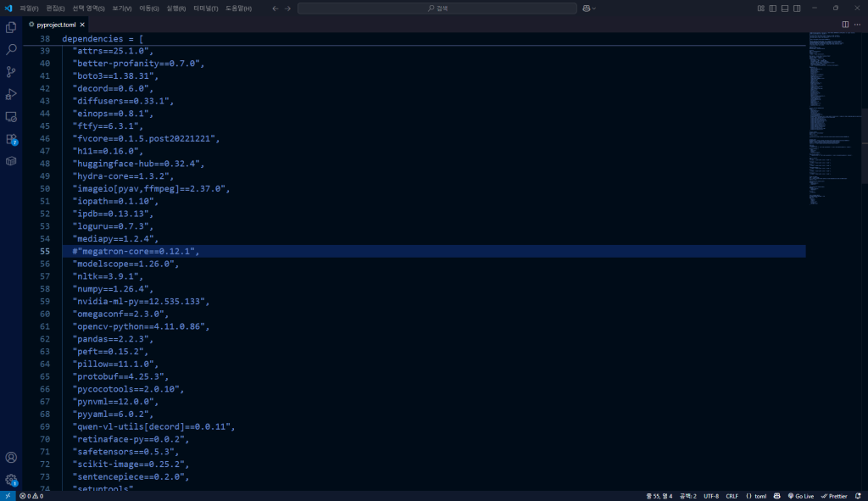Open the Accounts menu icon

click(11, 458)
